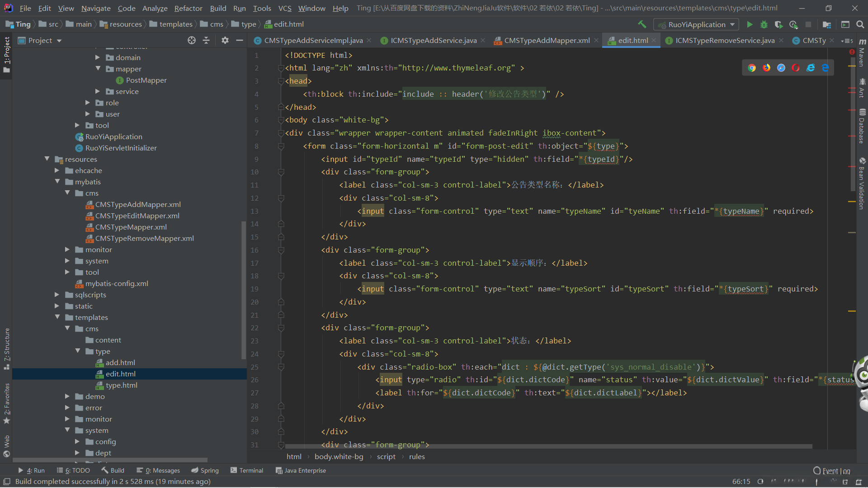Open the page in Chrome browser
This screenshot has height=488, width=868.
click(x=752, y=68)
